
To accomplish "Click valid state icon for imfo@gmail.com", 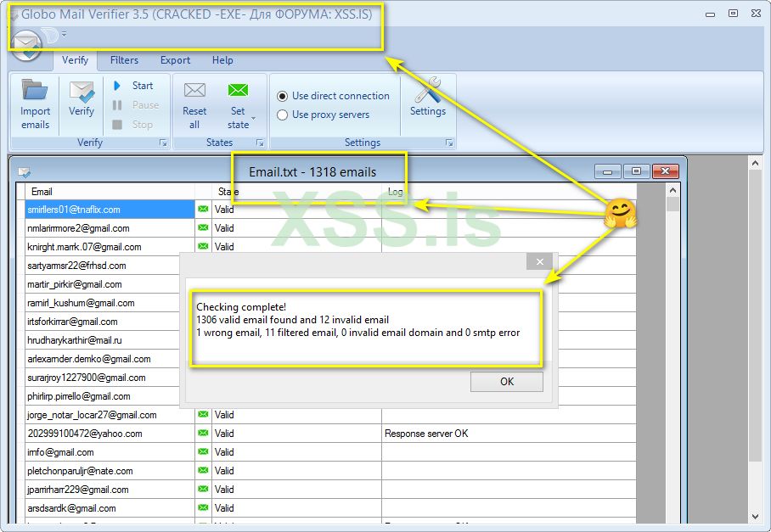I will click(203, 452).
